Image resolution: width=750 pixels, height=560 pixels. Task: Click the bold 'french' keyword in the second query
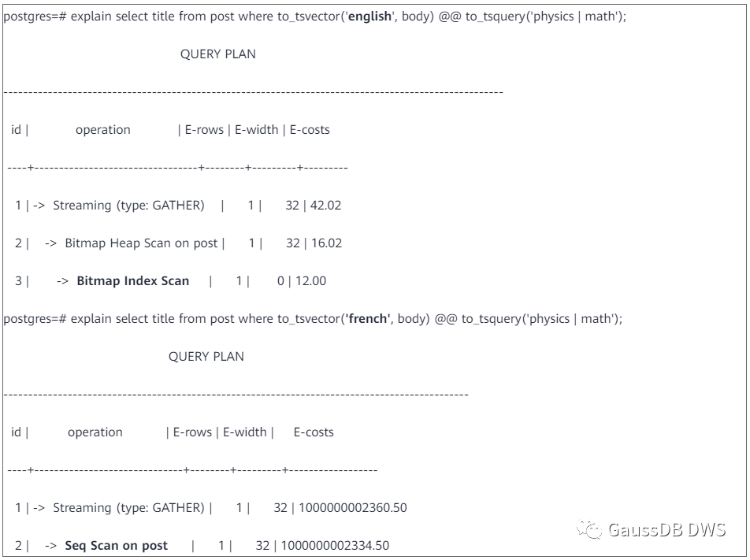[368, 318]
